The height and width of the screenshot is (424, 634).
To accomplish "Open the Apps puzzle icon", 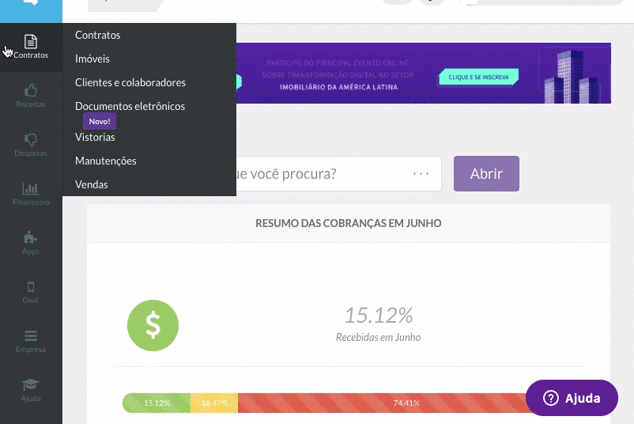I will pos(31,241).
